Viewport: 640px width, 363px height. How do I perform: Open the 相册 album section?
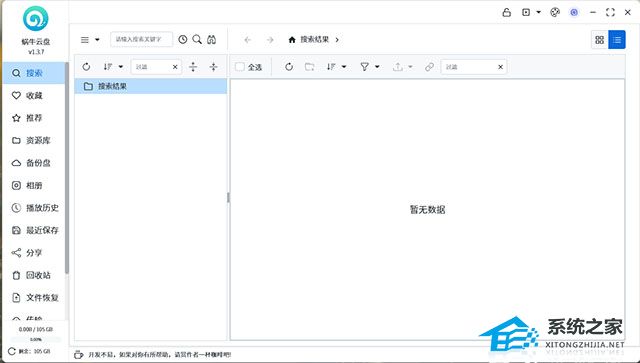point(33,185)
